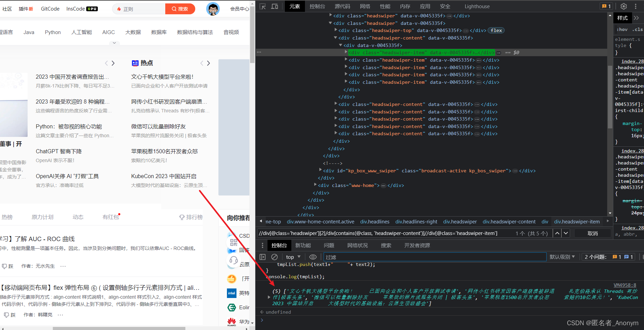Switch to the 源代码 panel tab
This screenshot has width=644, height=330.
click(342, 6)
